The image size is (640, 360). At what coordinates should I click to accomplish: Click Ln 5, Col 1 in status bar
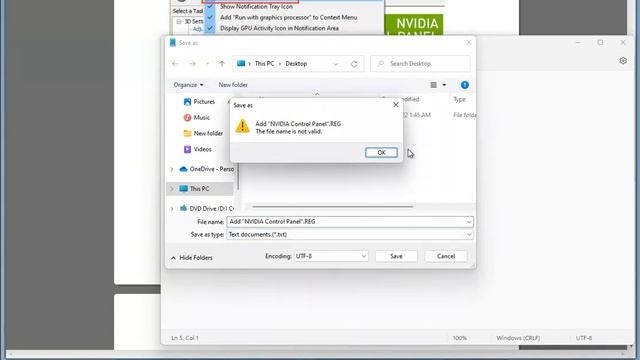pos(184,338)
